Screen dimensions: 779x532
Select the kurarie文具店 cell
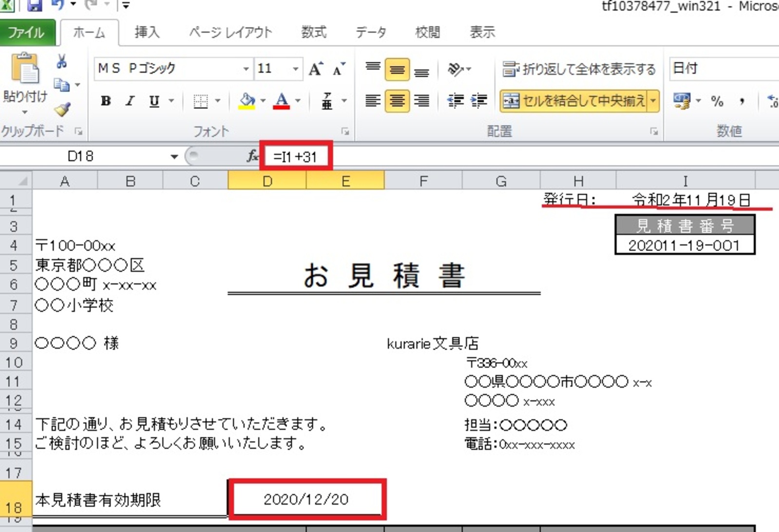[x=433, y=344]
